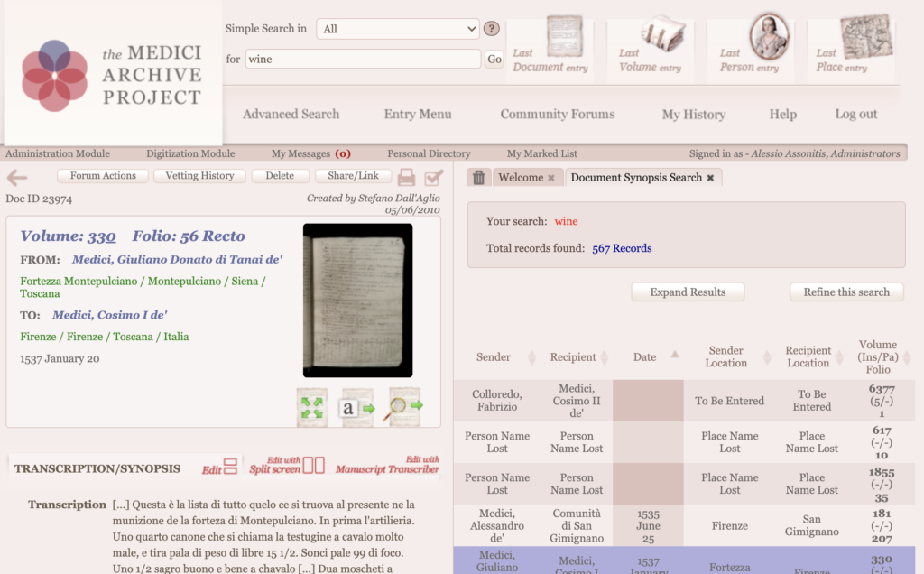
Task: Click the trash icon beside Welcome tab
Action: (479, 178)
